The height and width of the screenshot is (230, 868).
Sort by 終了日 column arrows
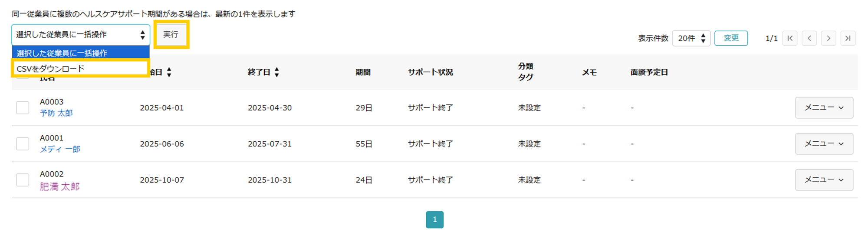pyautogui.click(x=276, y=72)
